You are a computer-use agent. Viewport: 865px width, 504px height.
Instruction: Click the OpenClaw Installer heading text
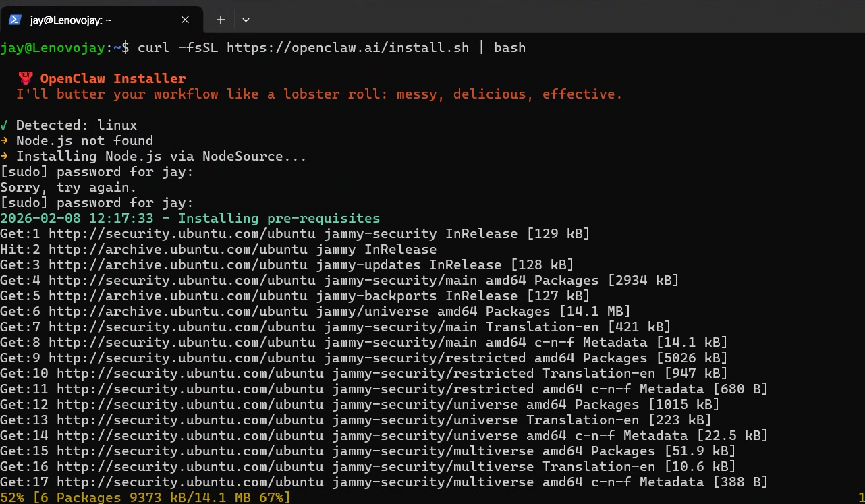click(113, 78)
